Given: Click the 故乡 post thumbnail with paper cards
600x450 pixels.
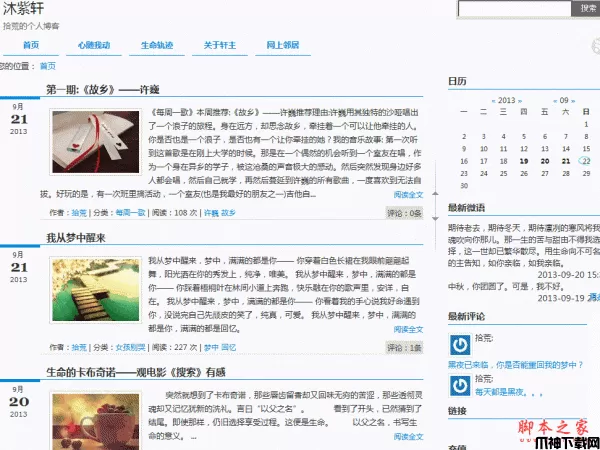Looking at the screenshot, I should pyautogui.click(x=96, y=142).
